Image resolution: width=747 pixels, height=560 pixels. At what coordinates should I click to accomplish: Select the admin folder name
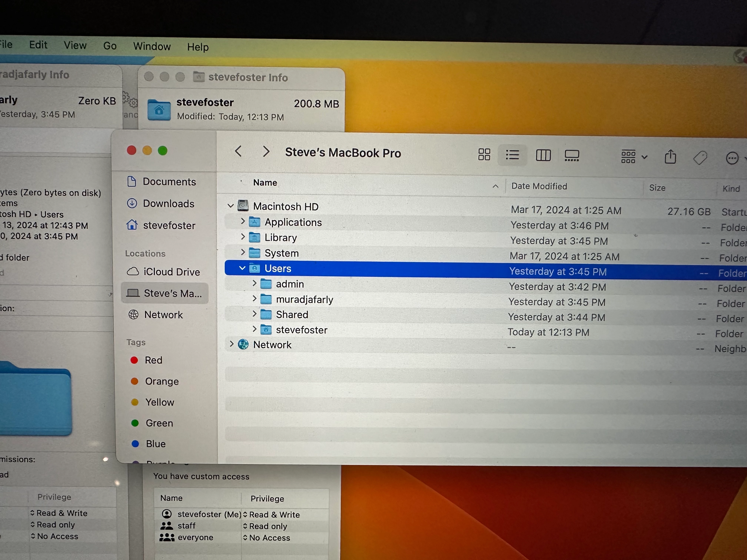click(290, 284)
